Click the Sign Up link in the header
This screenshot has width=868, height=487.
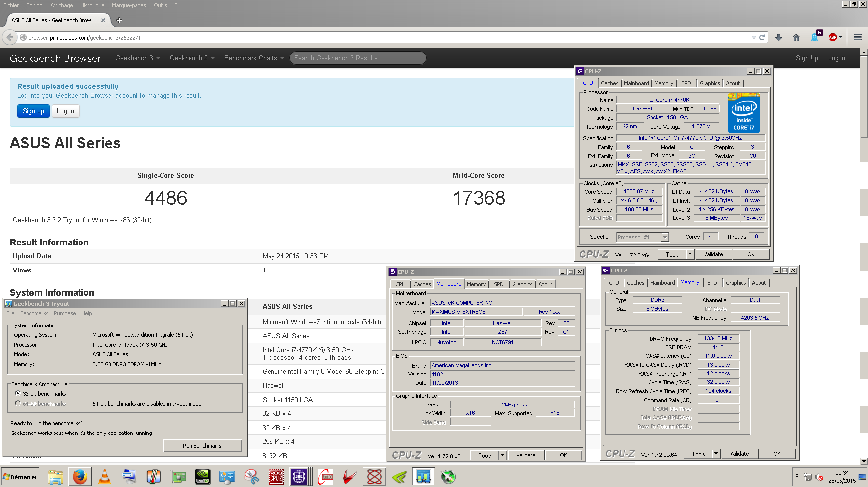pos(807,58)
